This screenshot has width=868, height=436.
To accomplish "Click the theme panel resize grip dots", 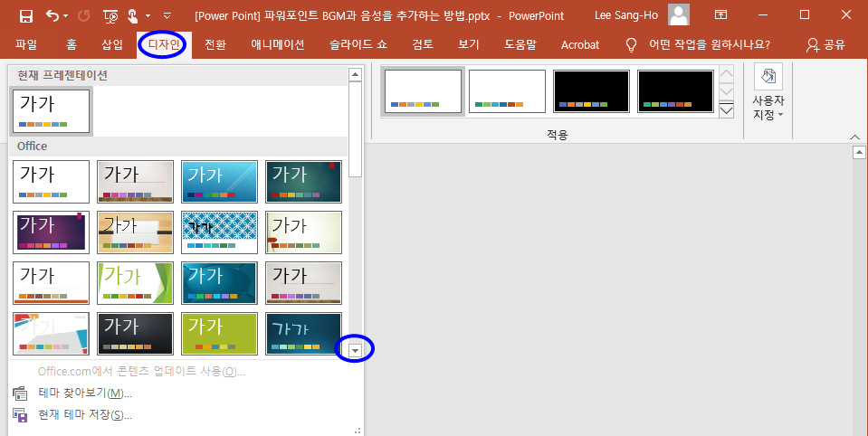I will pyautogui.click(x=357, y=430).
